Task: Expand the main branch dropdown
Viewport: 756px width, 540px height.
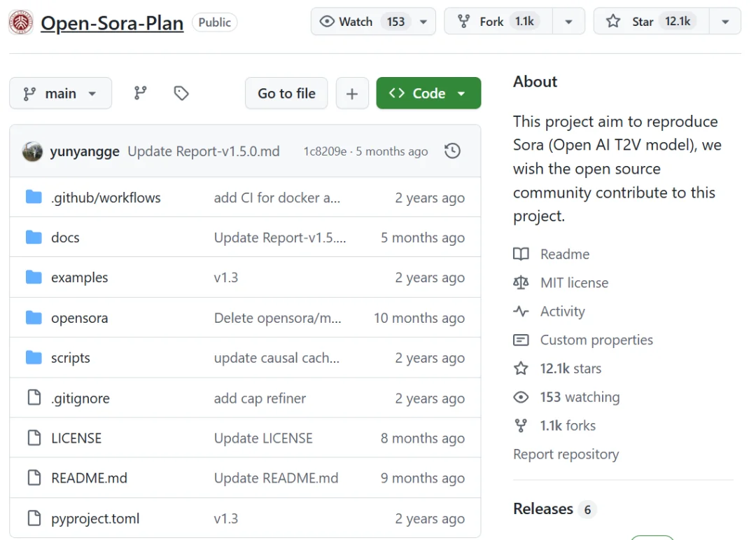Action: tap(60, 93)
